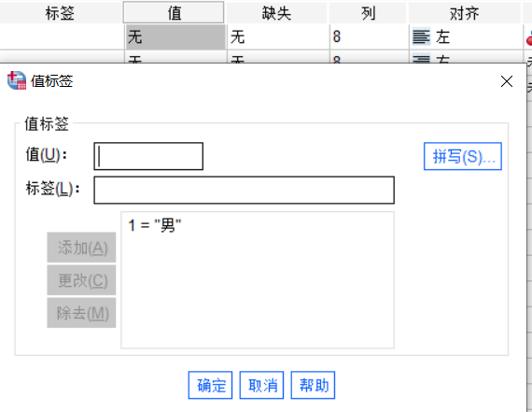Close the 值标签 dialog

point(507,81)
